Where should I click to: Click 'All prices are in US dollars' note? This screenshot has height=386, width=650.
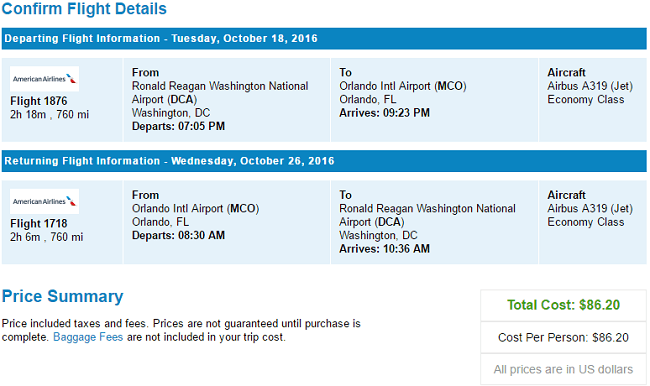point(563,369)
